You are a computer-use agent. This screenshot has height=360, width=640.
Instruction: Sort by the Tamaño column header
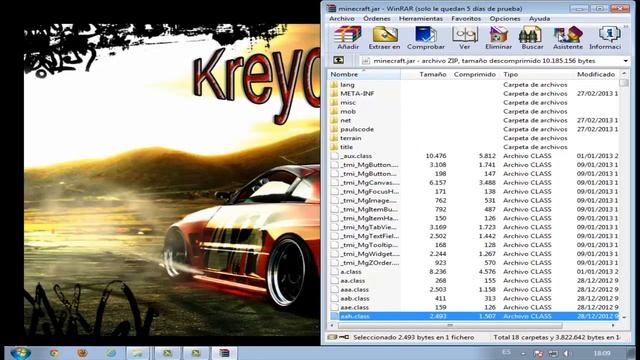click(x=424, y=74)
